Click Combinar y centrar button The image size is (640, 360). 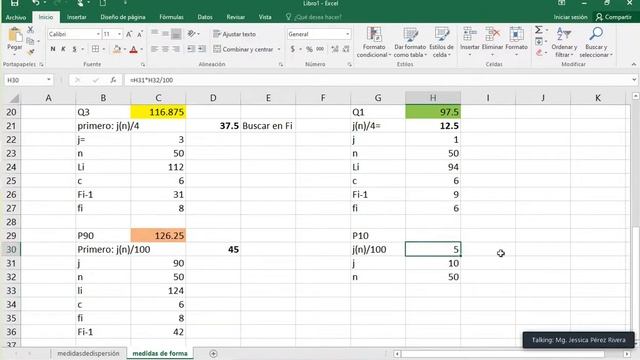[x=243, y=49]
